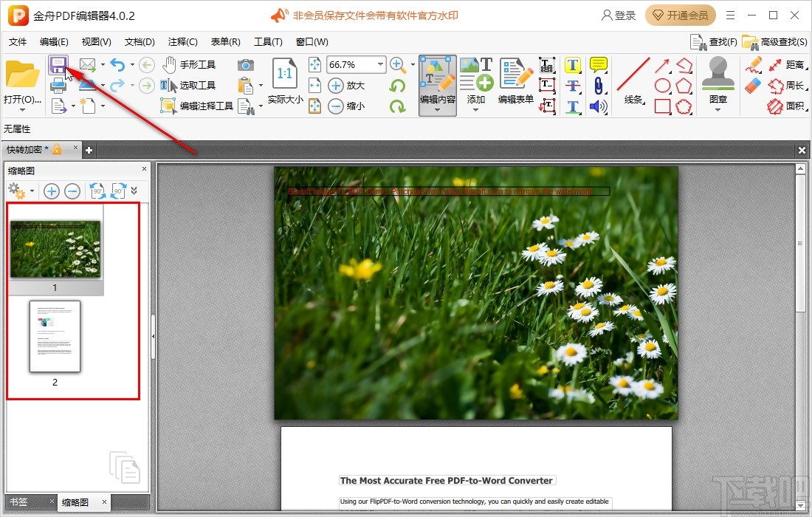Open the 编辑(E) menu
This screenshot has width=812, height=517.
click(54, 42)
